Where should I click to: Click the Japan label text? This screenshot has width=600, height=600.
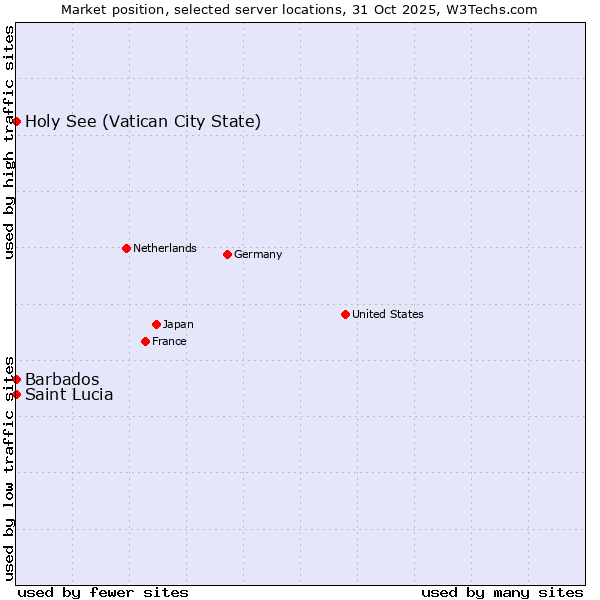(x=178, y=324)
